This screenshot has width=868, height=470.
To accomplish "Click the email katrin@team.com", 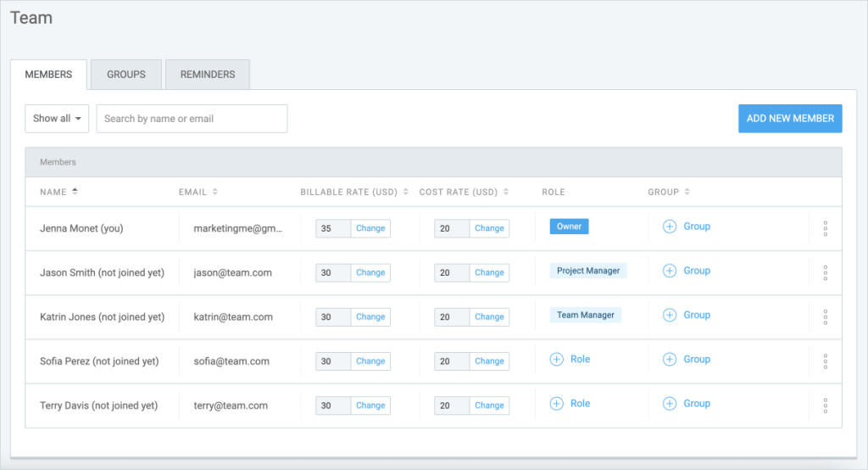I will 233,317.
